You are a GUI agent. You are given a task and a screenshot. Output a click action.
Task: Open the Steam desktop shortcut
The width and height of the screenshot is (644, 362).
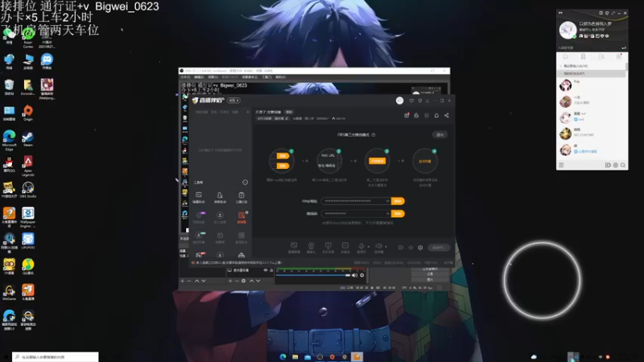pyautogui.click(x=28, y=138)
